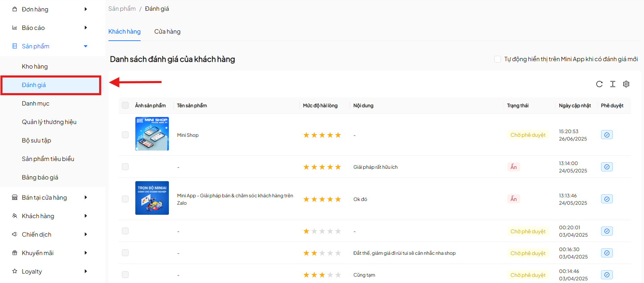This screenshot has height=283, width=644.
Task: Select the Mini Shop review row checkbox
Action: click(x=125, y=135)
